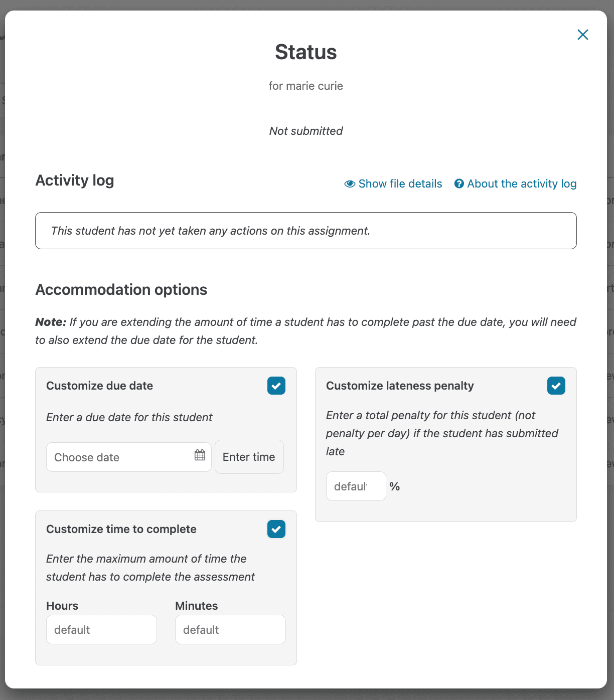614x700 pixels.
Task: Click the Show file details link
Action: click(400, 184)
